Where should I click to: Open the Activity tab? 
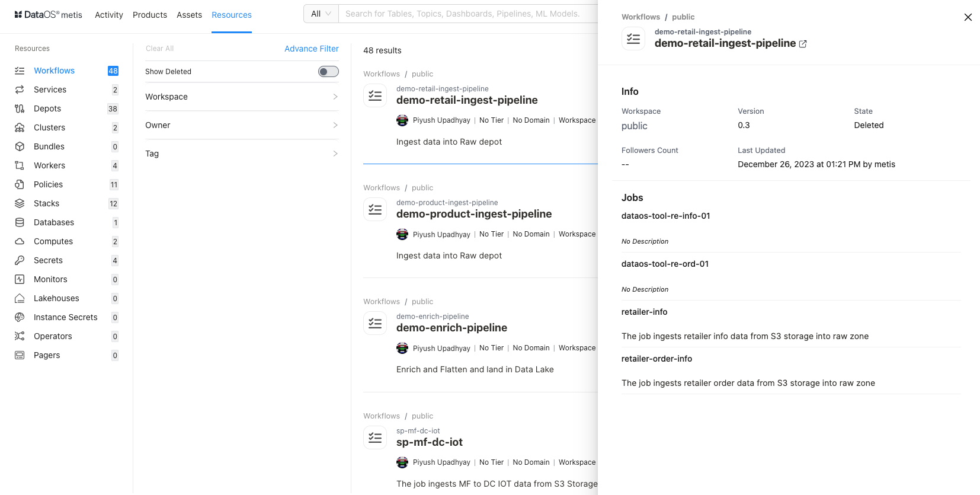[109, 15]
